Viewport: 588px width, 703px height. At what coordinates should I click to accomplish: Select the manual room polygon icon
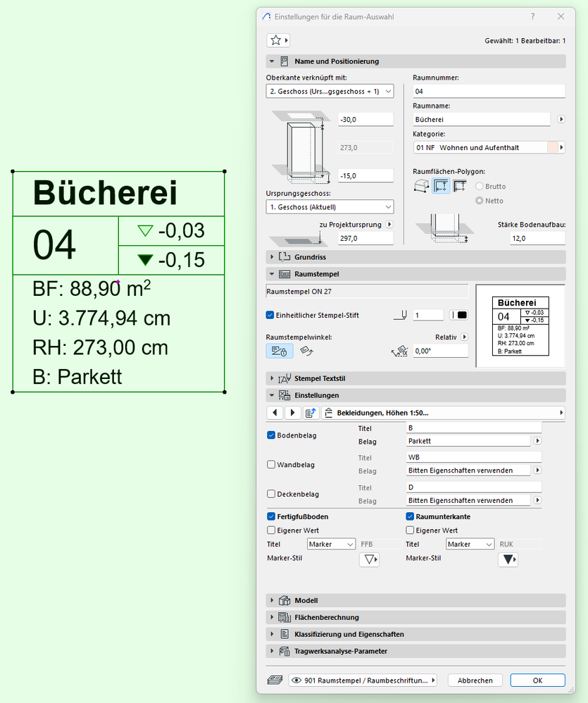421,186
